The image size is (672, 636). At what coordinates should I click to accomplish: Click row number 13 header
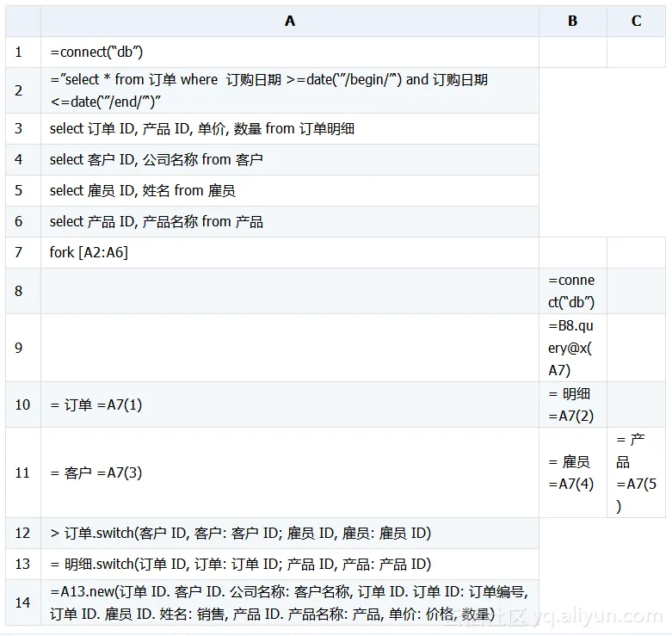(x=23, y=564)
